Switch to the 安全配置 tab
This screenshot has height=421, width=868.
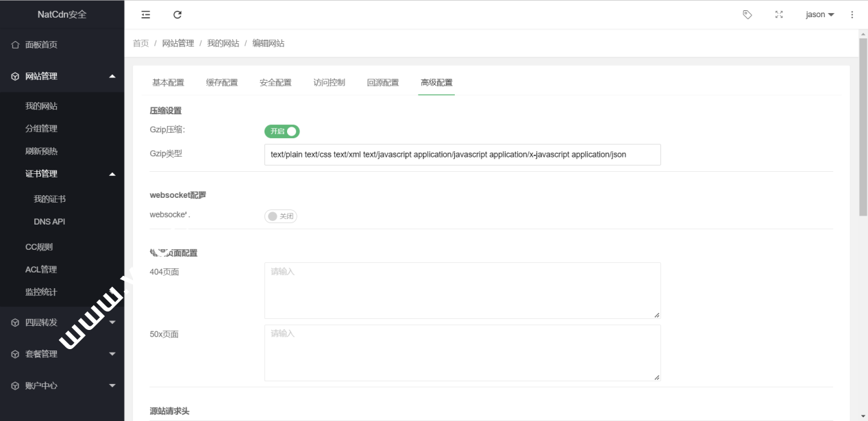[x=275, y=83]
